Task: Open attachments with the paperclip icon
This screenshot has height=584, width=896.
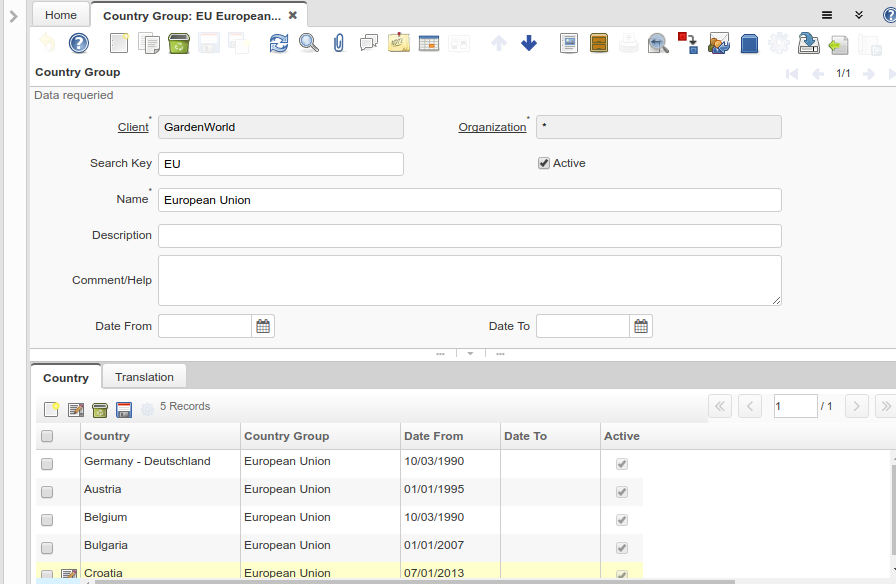Action: (x=339, y=43)
